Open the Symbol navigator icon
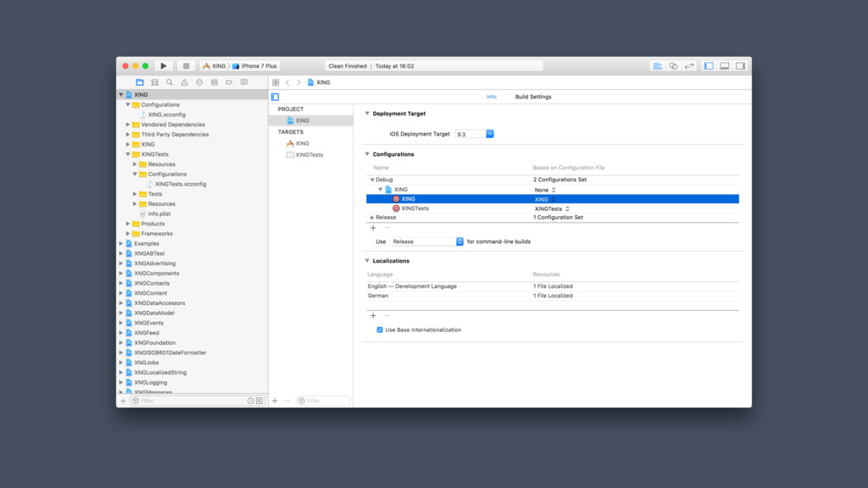The image size is (868, 488). click(154, 82)
